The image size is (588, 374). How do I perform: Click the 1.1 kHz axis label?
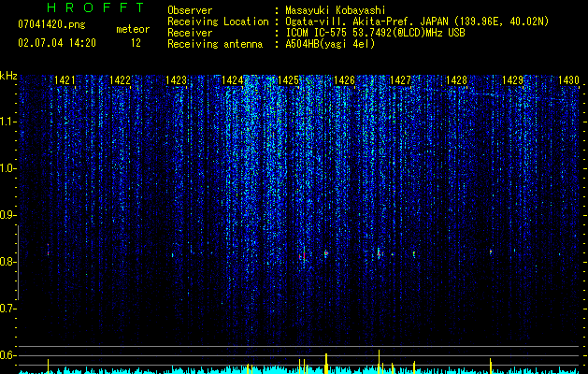pyautogui.click(x=7, y=122)
